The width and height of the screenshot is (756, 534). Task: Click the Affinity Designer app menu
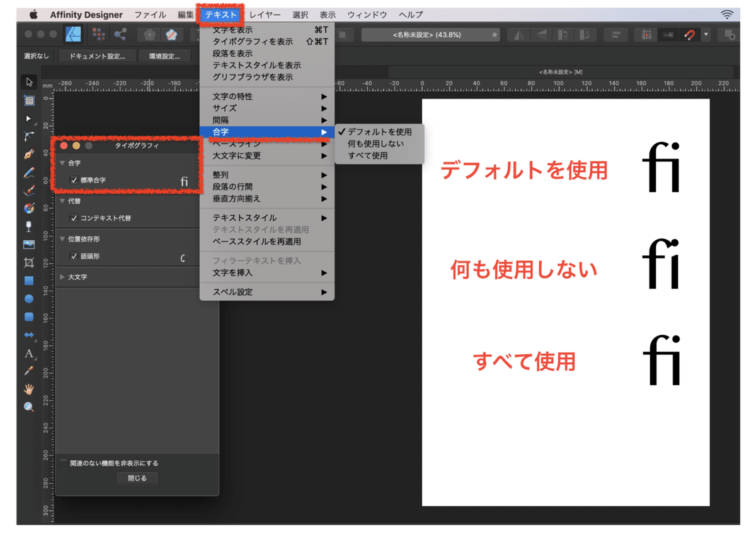click(86, 15)
